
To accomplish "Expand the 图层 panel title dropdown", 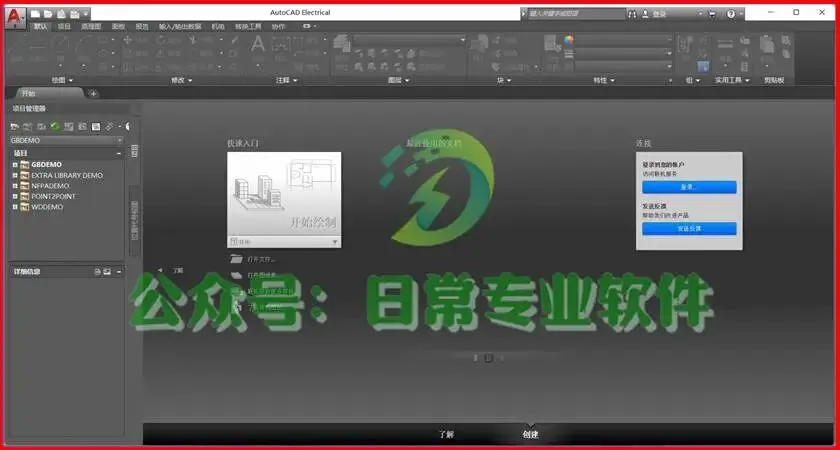I will point(399,80).
